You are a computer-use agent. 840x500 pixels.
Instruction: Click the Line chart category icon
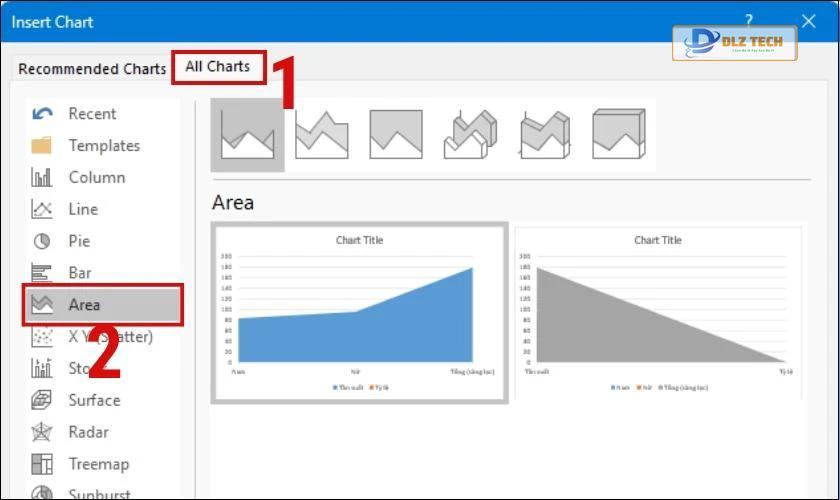(42, 209)
